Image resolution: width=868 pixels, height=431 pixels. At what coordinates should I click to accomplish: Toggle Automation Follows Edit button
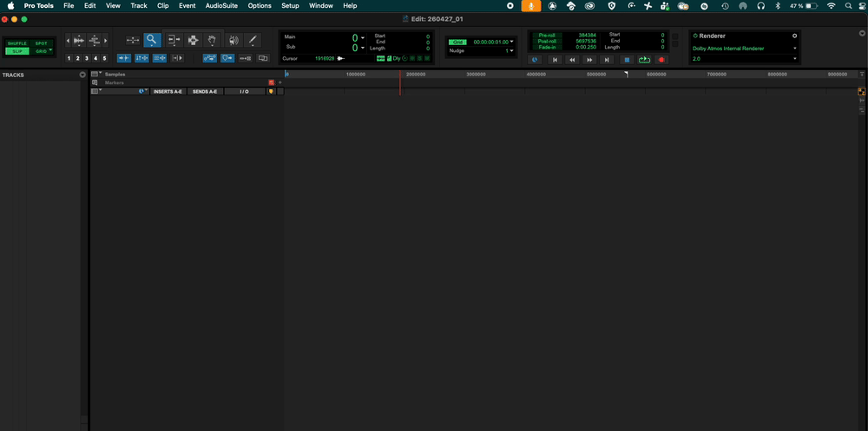pyautogui.click(x=210, y=57)
